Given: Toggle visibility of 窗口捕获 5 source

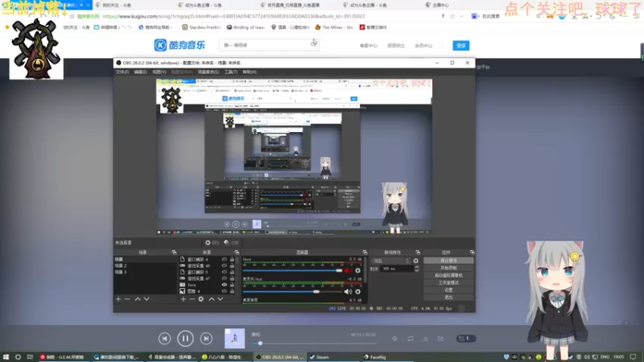Looking at the screenshot, I should coord(225,272).
